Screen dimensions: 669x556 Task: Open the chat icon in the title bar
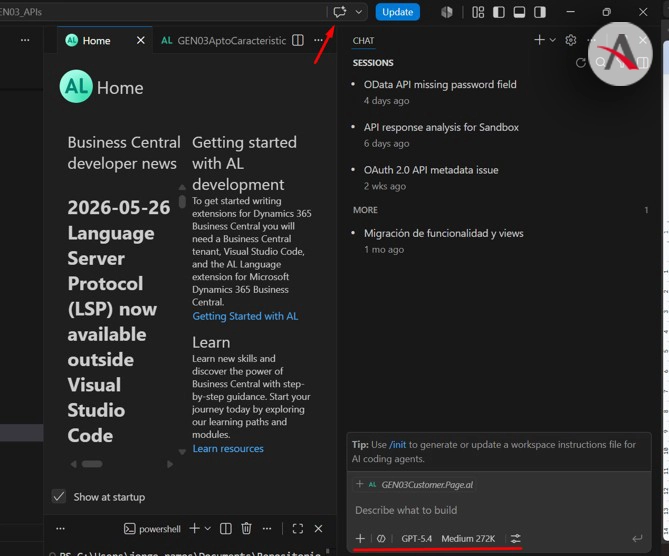pyautogui.click(x=340, y=12)
